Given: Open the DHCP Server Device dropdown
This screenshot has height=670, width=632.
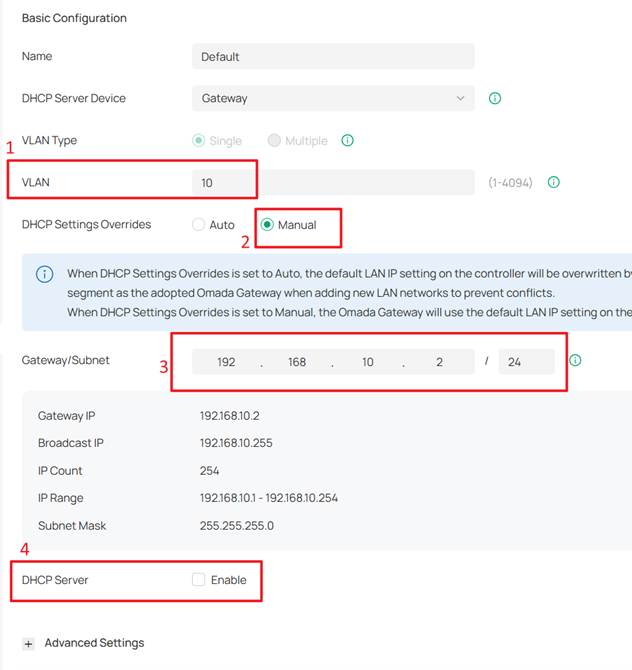Looking at the screenshot, I should (333, 98).
